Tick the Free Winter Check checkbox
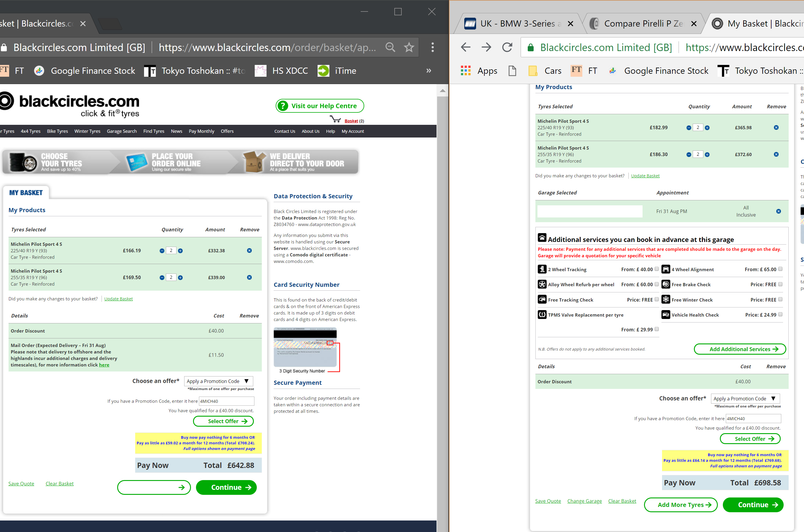The image size is (804, 532). [780, 299]
